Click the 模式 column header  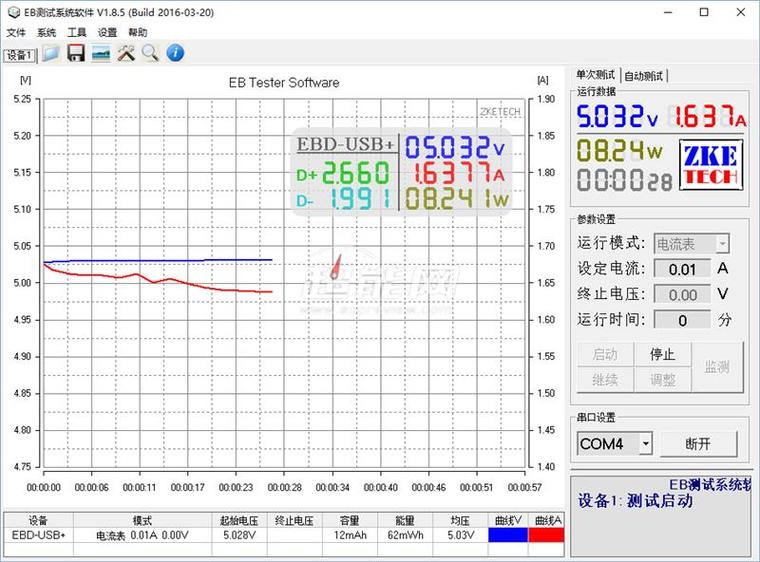point(142,520)
